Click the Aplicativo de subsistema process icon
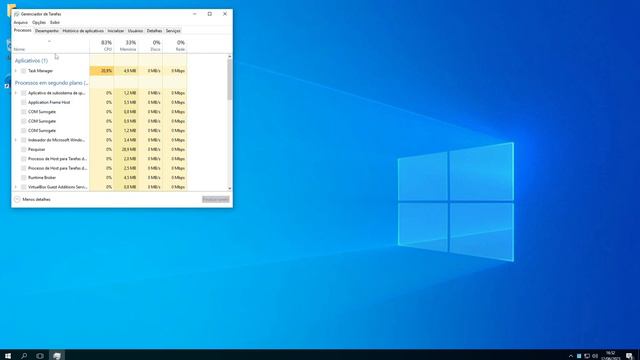The width and height of the screenshot is (640, 360). pos(24,93)
